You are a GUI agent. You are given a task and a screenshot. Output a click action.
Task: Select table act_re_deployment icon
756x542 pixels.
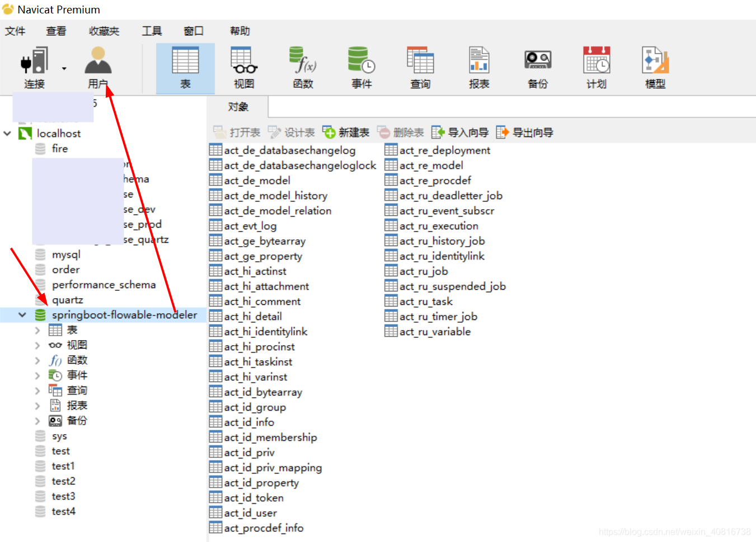pos(391,150)
